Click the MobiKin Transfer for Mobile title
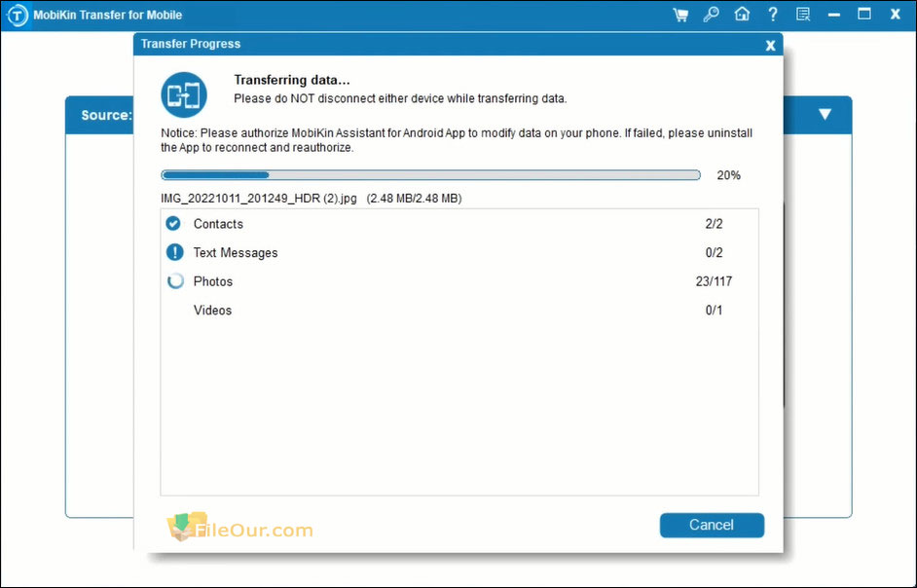Image resolution: width=917 pixels, height=588 pixels. tap(108, 16)
